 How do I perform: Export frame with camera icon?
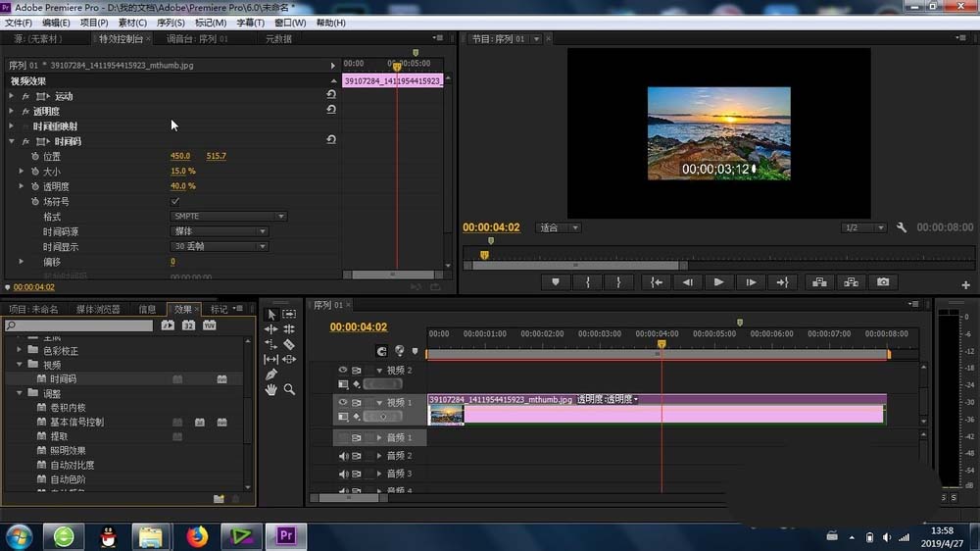pos(883,282)
